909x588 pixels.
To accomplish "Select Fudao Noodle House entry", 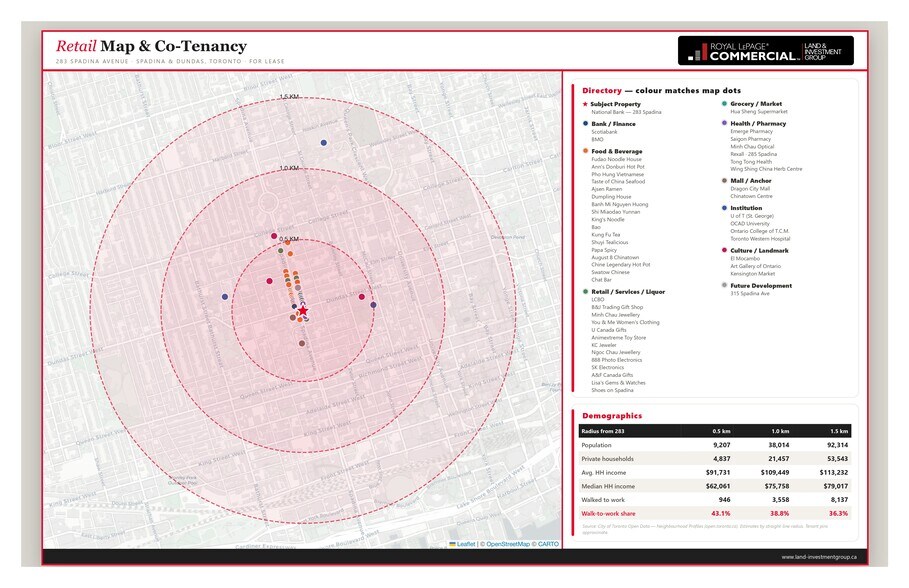I will pyautogui.click(x=616, y=159).
